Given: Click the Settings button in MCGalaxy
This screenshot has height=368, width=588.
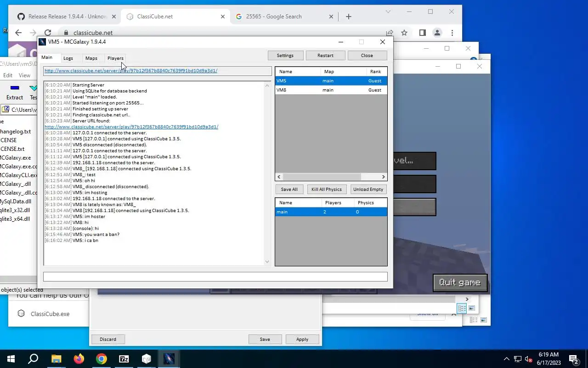Looking at the screenshot, I should point(285,55).
